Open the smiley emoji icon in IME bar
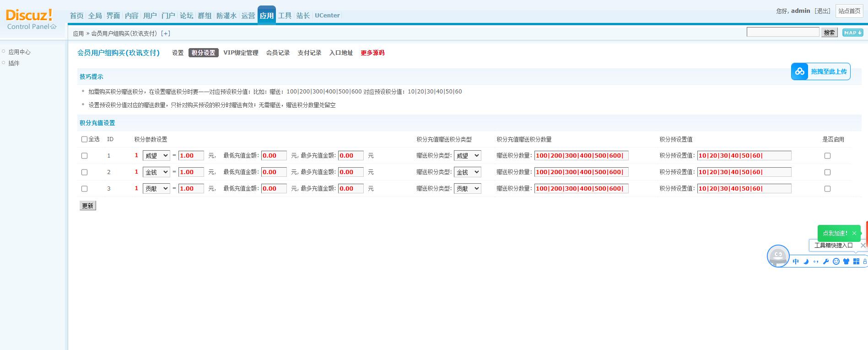The width and height of the screenshot is (868, 350). click(836, 262)
